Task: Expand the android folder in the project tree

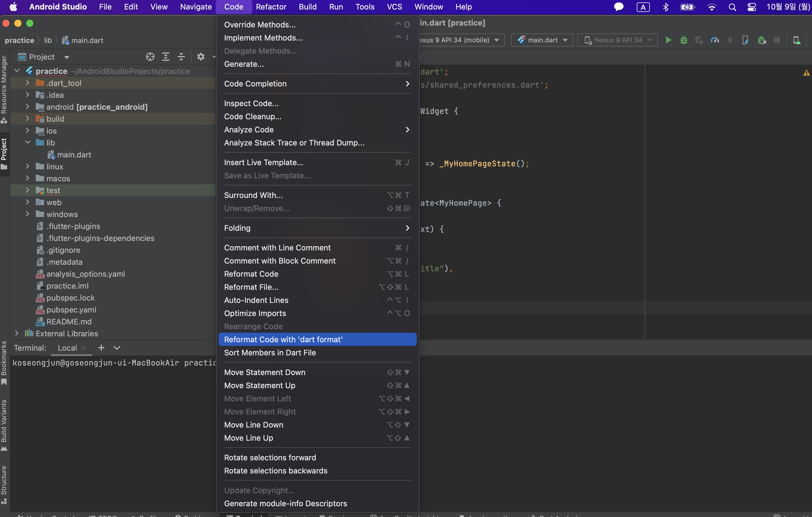Action: pos(27,107)
